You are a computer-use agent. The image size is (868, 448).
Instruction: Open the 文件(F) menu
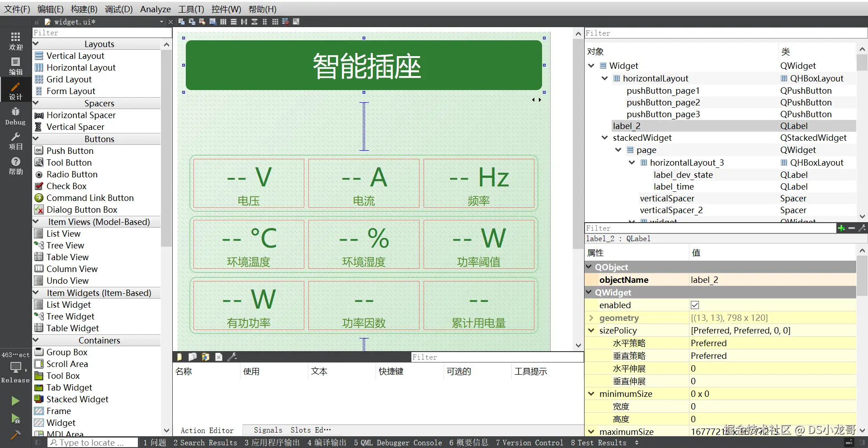click(x=17, y=9)
